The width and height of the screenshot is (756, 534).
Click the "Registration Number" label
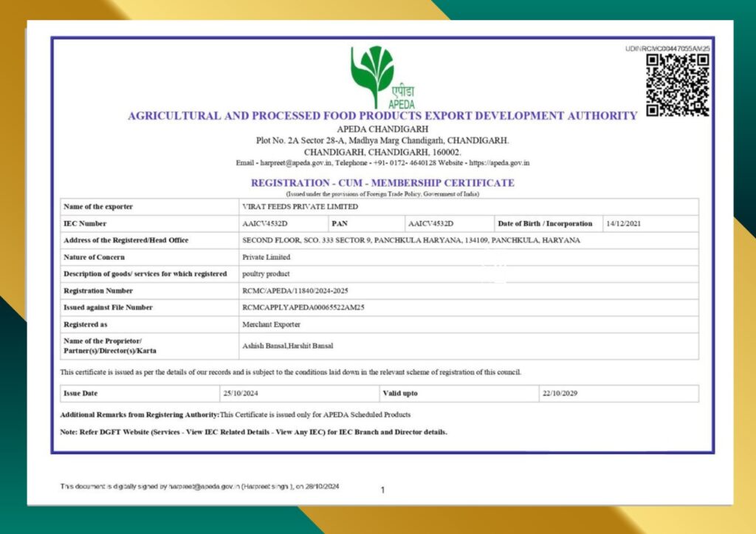pos(98,290)
